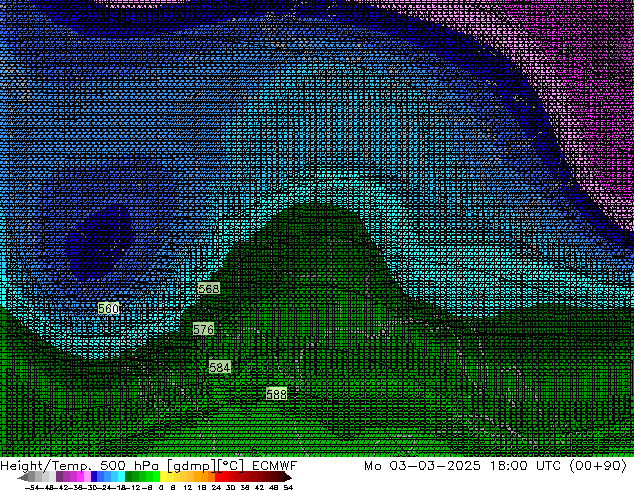The width and height of the screenshot is (634, 490).
Task: Click the 560 contour height label
Action: [109, 308]
